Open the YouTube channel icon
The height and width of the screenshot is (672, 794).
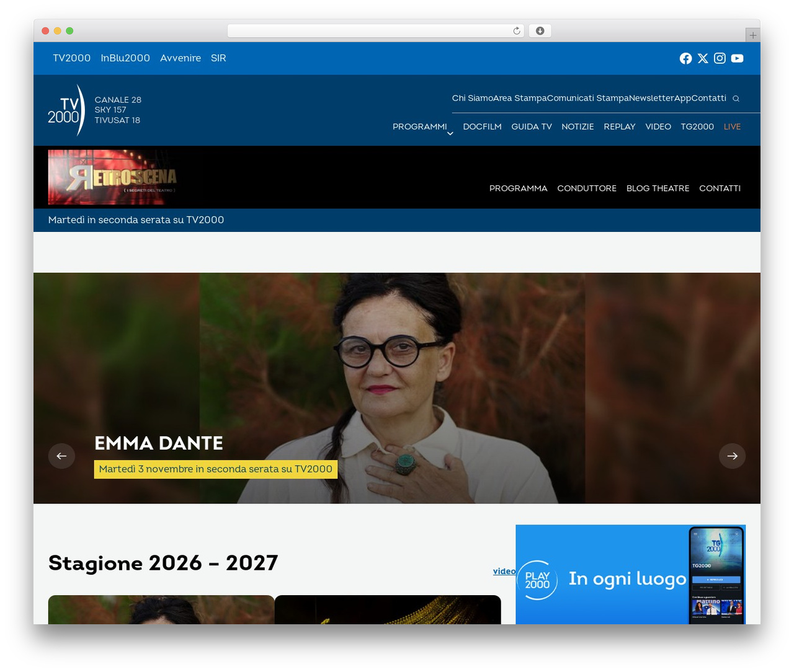[737, 58]
